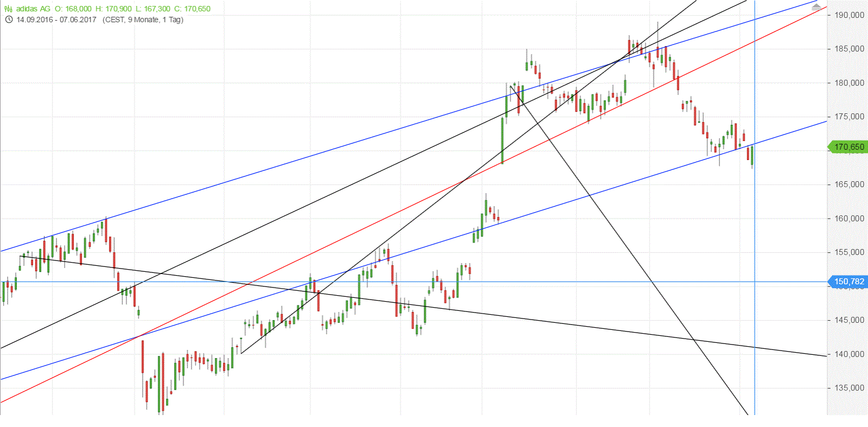This screenshot has height=427, width=868.
Task: Click the 140,000 price axis label
Action: pyautogui.click(x=849, y=354)
